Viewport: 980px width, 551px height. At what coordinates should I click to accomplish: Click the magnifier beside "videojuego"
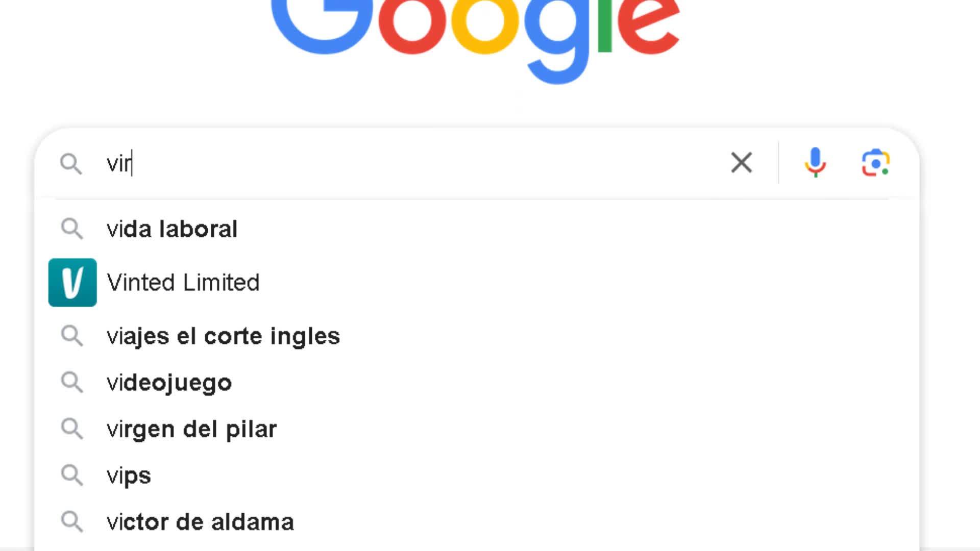tap(72, 382)
